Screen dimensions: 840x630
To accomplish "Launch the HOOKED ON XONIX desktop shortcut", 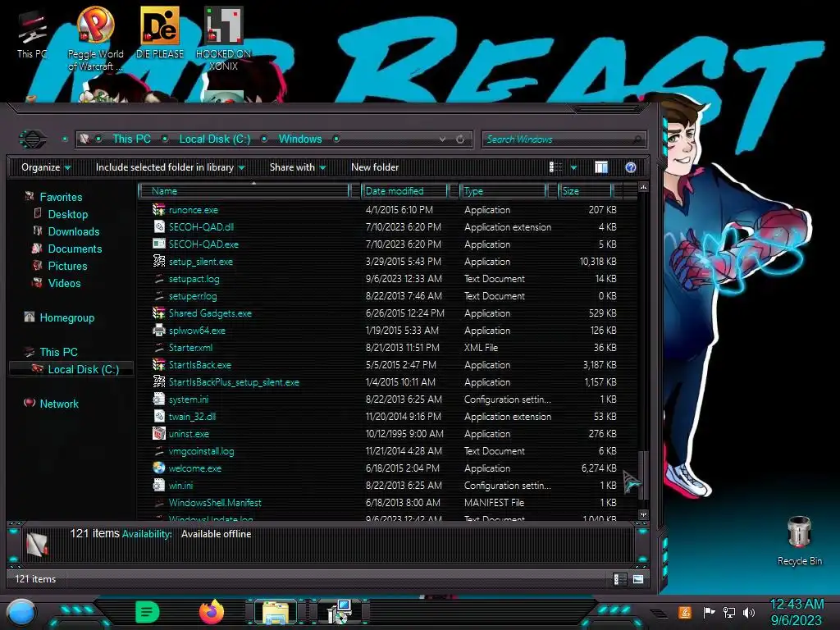I will tap(223, 39).
